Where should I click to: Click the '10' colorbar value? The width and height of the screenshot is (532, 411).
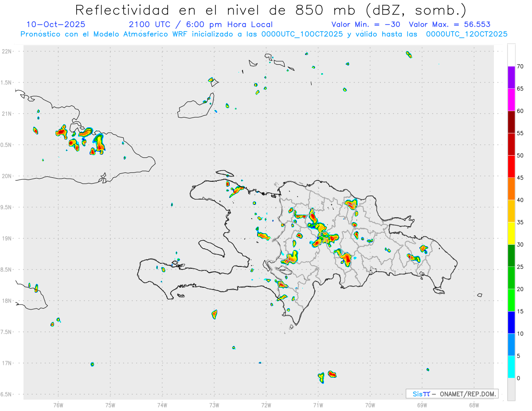click(x=520, y=333)
